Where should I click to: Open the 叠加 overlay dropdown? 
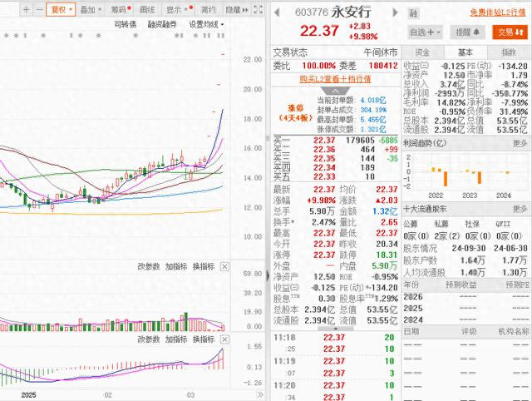click(91, 10)
